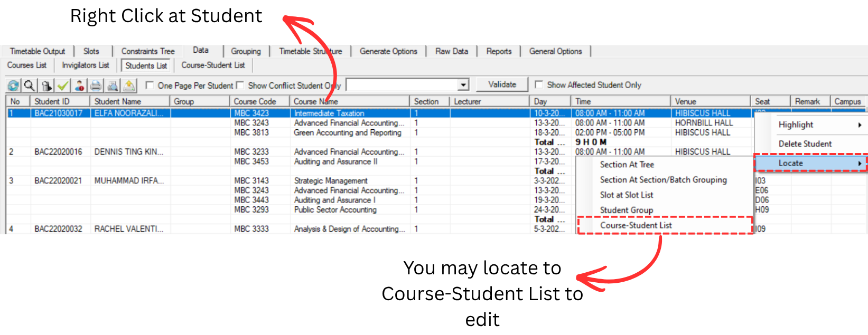Sort by Student Name column header

coord(130,101)
